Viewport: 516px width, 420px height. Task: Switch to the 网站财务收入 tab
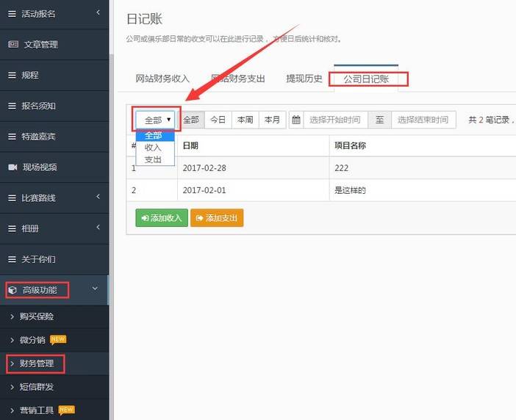pos(162,79)
